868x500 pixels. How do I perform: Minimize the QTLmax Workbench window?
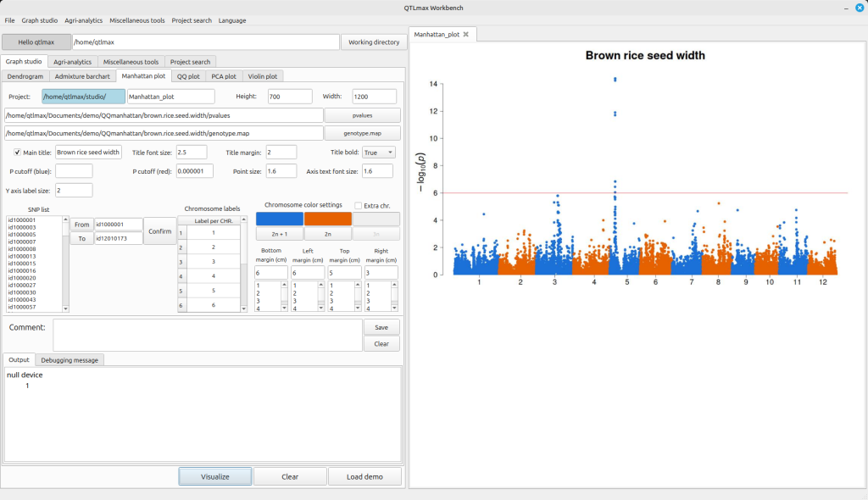845,8
